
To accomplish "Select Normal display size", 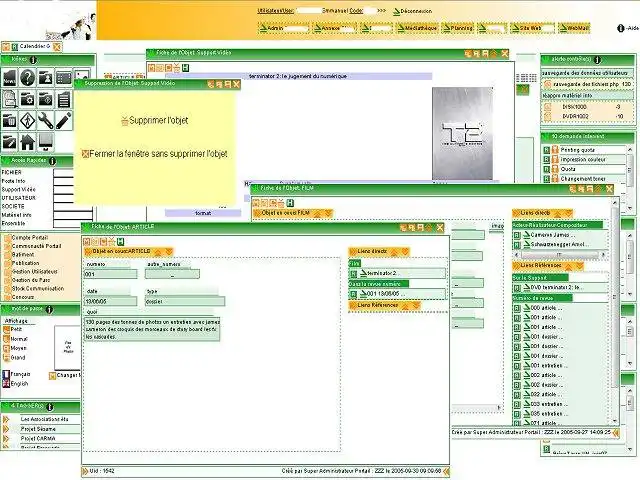I will [15, 339].
